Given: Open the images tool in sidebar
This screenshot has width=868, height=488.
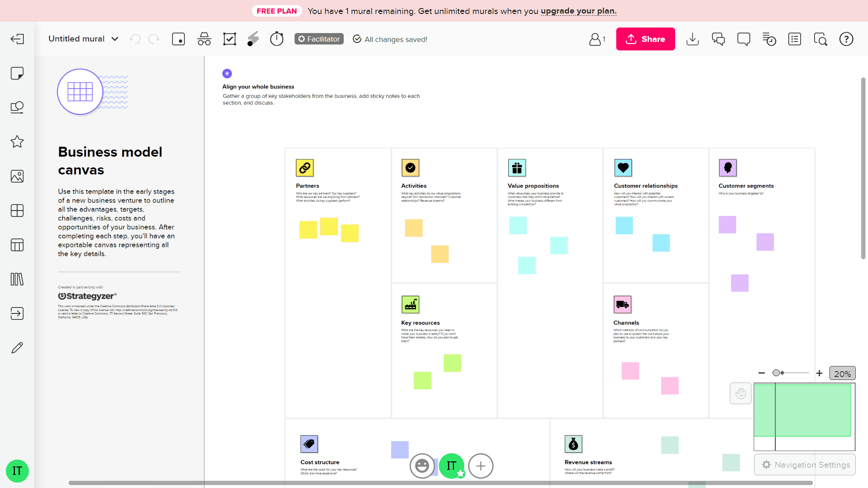Looking at the screenshot, I should pyautogui.click(x=17, y=176).
